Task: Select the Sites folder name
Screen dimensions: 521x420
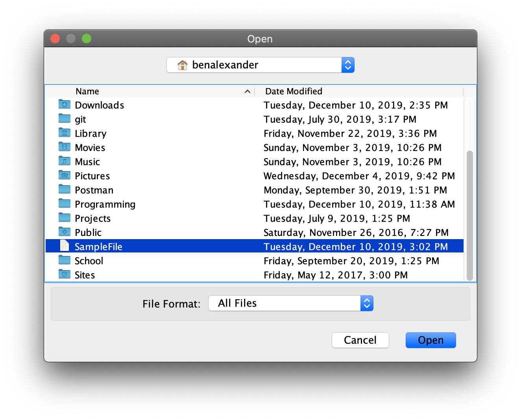Action: point(85,275)
